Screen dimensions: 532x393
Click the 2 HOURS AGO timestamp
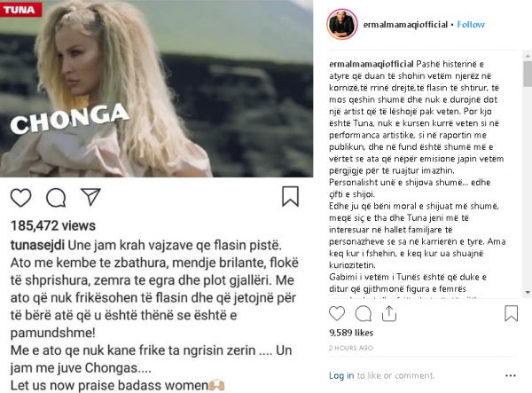tap(351, 348)
